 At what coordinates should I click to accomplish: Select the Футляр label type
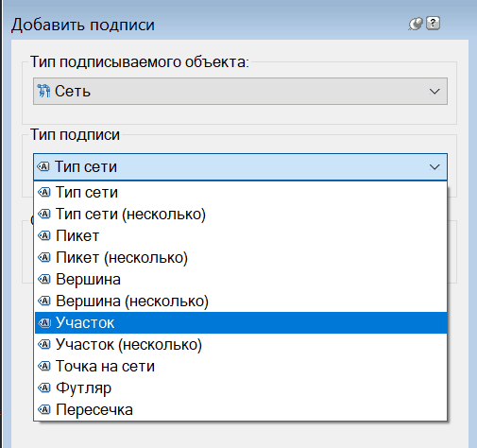click(x=241, y=388)
